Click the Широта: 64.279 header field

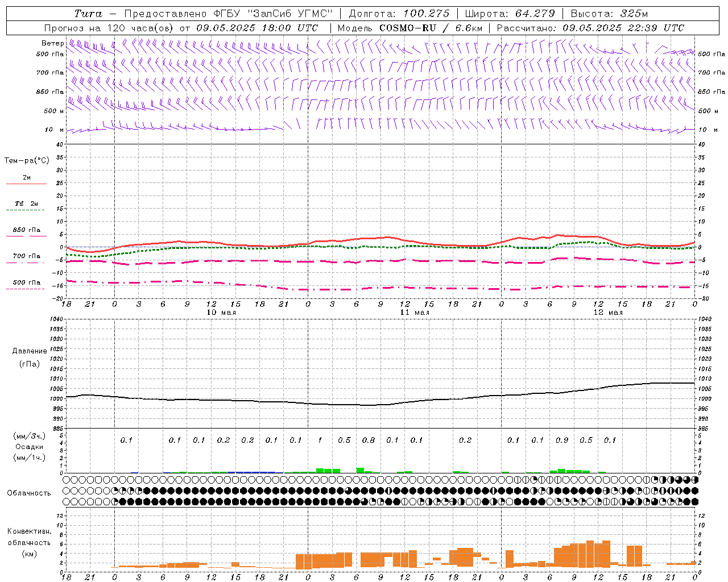click(x=510, y=14)
